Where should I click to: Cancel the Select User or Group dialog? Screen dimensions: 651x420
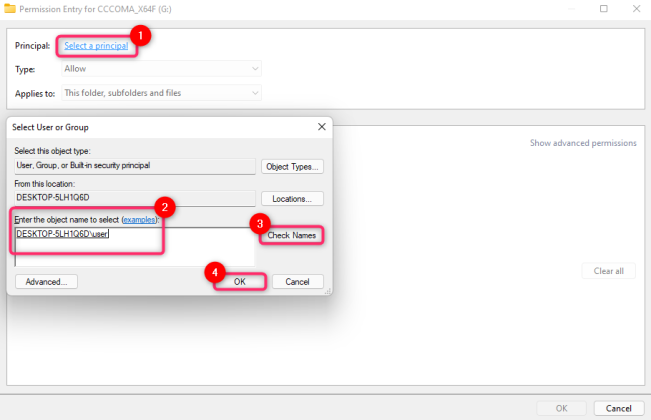point(298,282)
